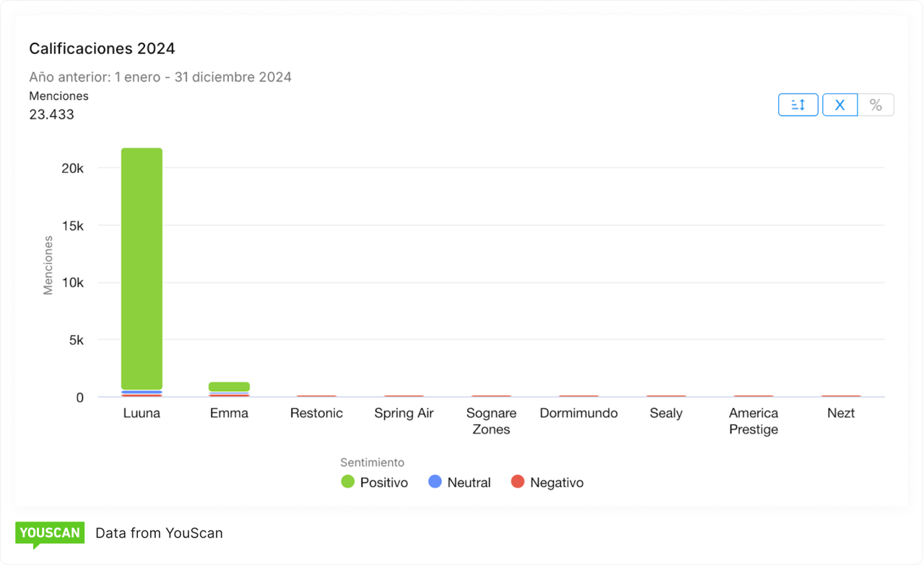Click the green Positivo legend dot

coord(348,482)
